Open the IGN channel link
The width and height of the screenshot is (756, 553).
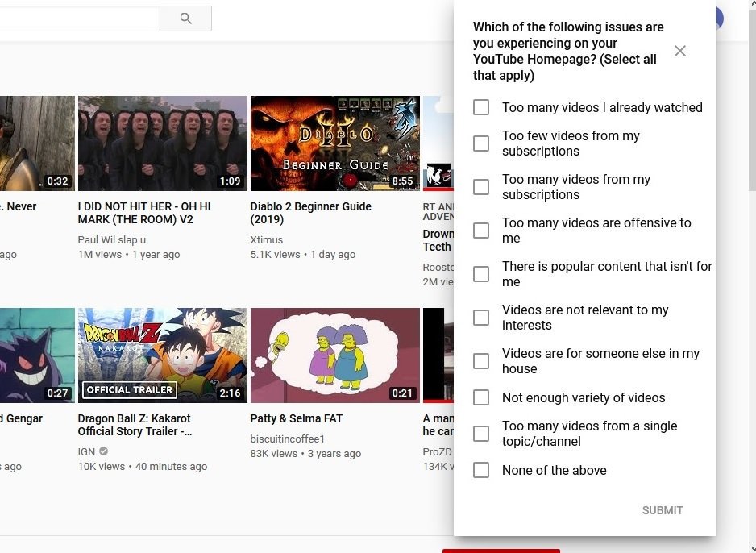click(x=86, y=451)
